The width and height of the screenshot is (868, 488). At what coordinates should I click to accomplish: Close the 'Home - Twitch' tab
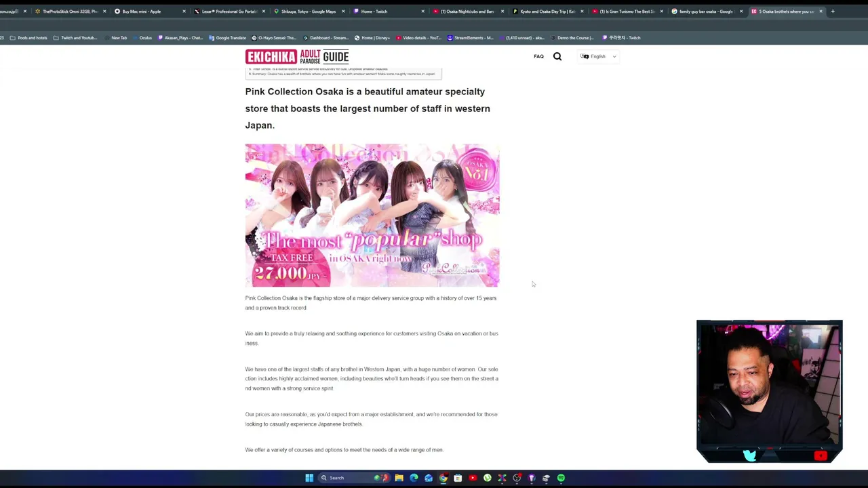pyautogui.click(x=422, y=12)
